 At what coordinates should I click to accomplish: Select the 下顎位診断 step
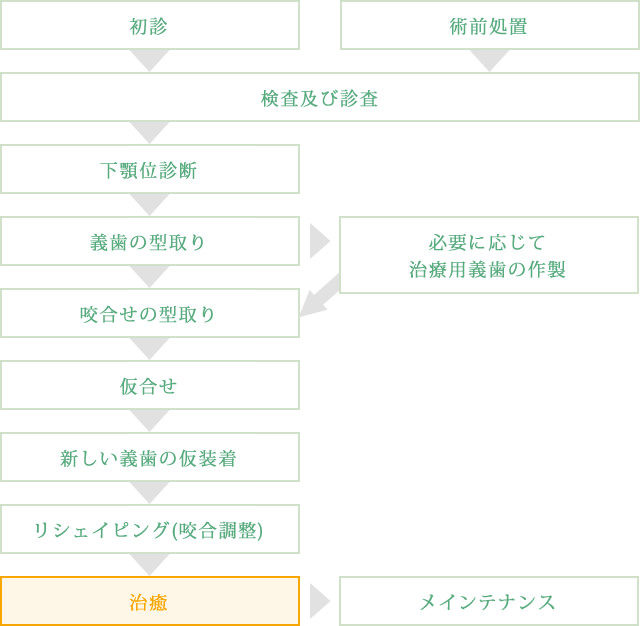[150, 169]
